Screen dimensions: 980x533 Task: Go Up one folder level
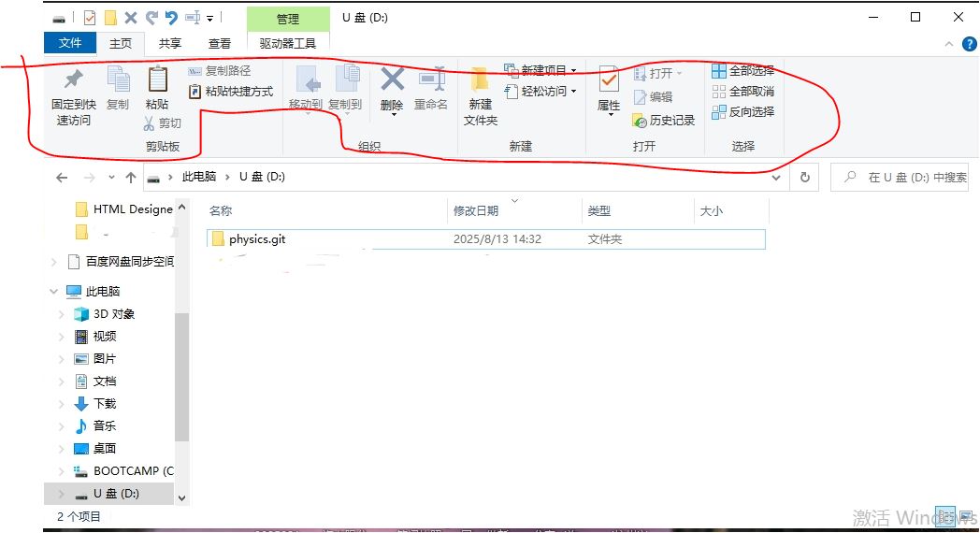pyautogui.click(x=131, y=178)
